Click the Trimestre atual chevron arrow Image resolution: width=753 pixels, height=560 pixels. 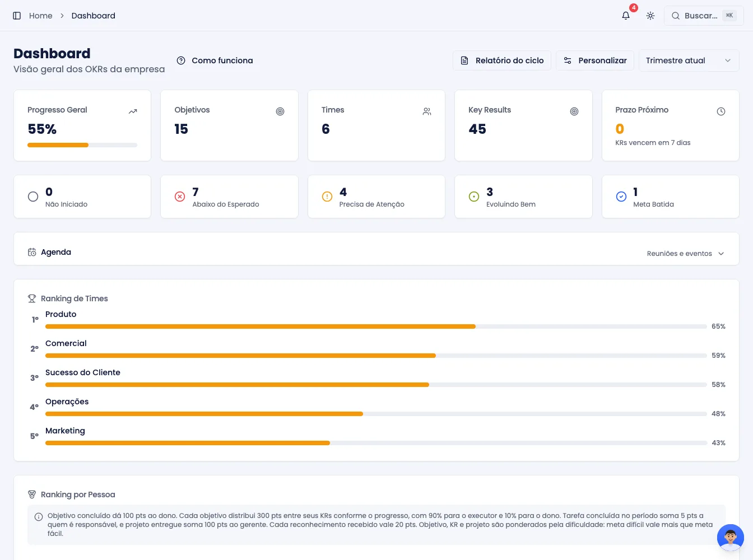click(x=728, y=60)
